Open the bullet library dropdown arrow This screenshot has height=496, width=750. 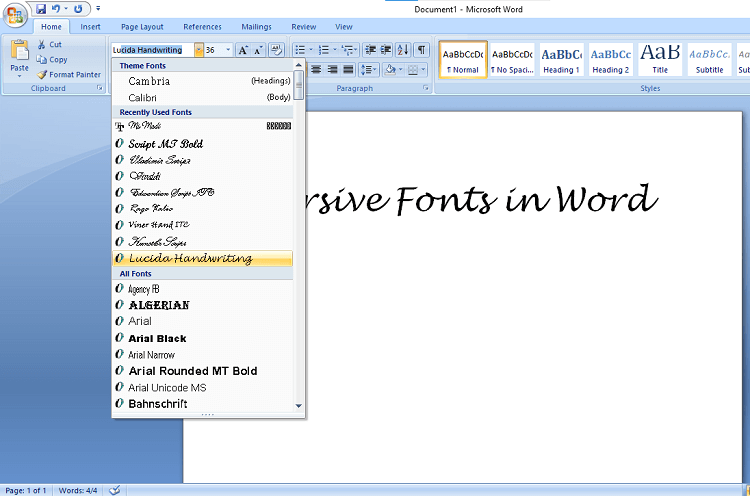311,50
